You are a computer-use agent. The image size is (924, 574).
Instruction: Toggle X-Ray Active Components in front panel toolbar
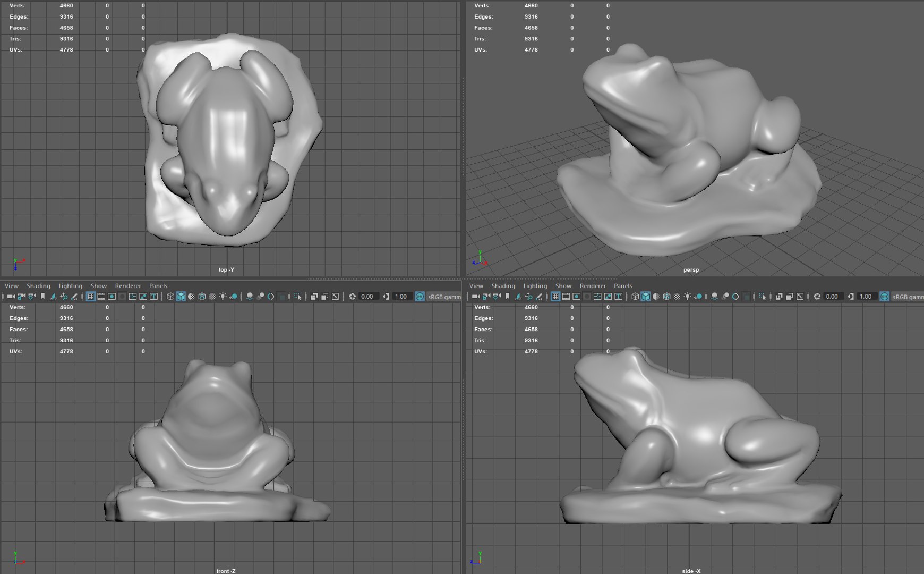tap(325, 297)
